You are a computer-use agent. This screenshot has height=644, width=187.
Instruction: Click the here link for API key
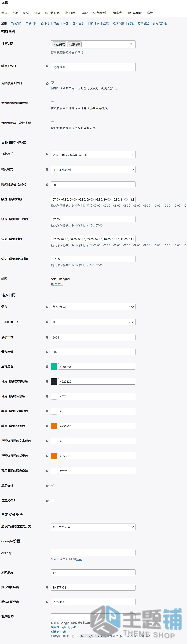[79, 559]
